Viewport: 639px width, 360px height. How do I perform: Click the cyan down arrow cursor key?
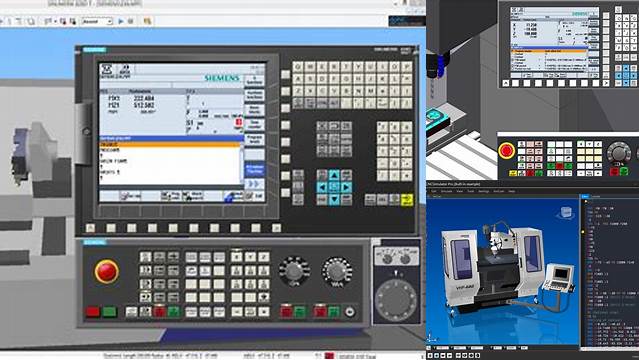pos(334,199)
